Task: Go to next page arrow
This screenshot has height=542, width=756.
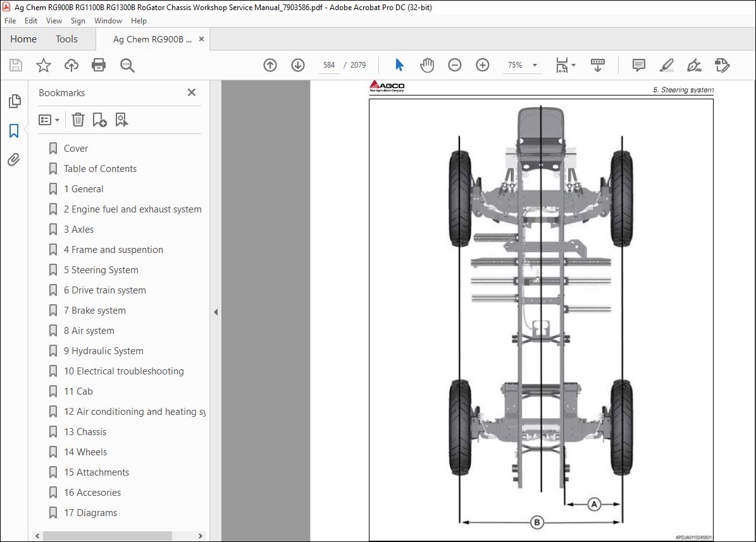Action: tap(298, 65)
